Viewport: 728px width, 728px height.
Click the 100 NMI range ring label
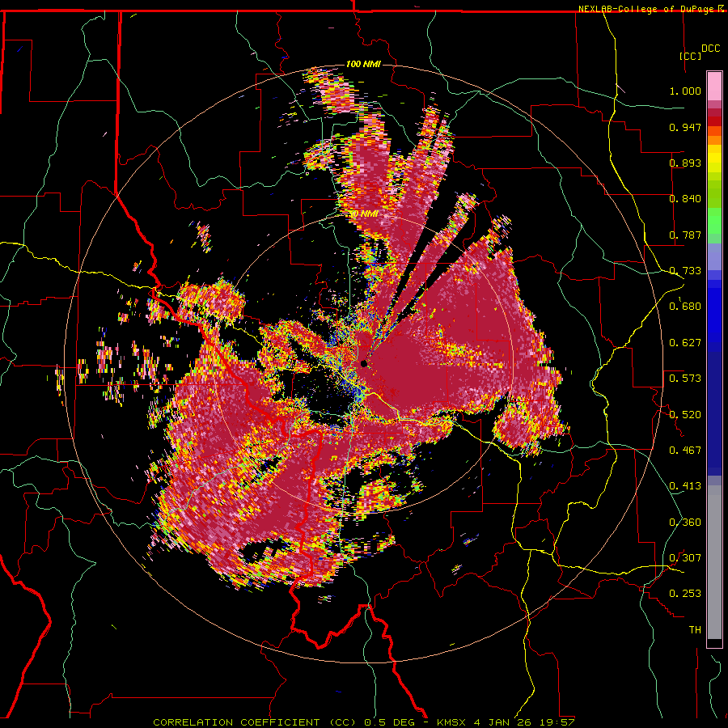pos(363,64)
